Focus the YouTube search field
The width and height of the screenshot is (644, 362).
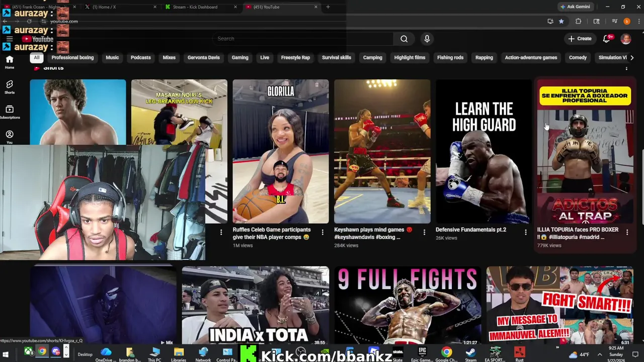pyautogui.click(x=304, y=39)
